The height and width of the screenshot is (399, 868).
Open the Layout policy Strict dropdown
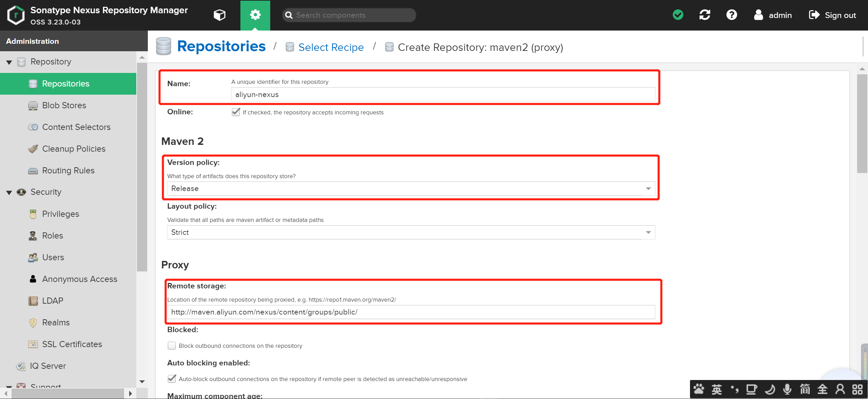coord(648,232)
